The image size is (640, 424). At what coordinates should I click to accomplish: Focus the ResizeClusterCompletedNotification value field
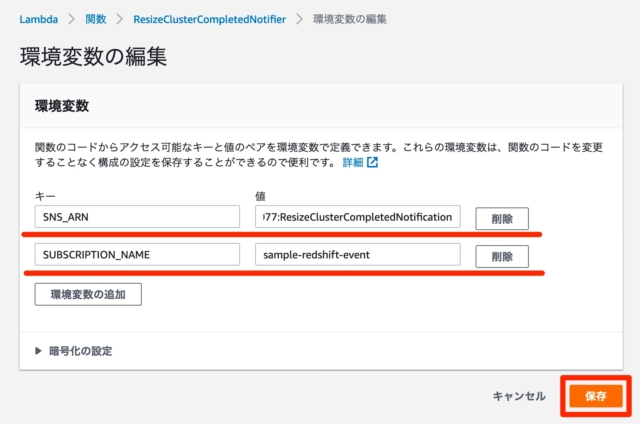(358, 217)
